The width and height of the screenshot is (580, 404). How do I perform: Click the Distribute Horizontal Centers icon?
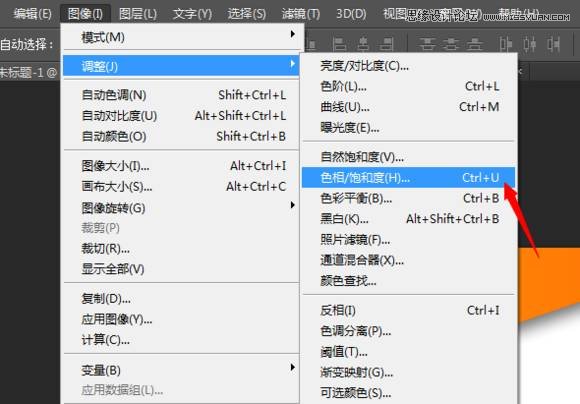(529, 44)
